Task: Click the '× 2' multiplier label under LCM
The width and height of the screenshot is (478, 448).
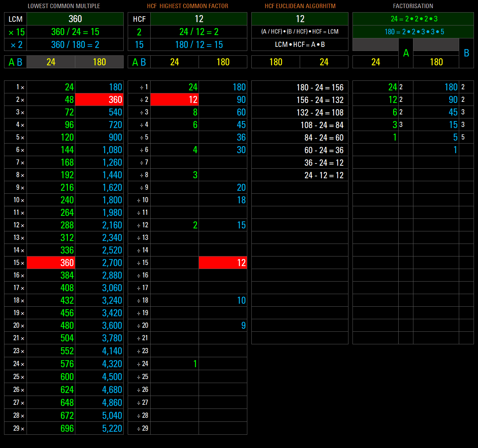Action: click(x=16, y=45)
